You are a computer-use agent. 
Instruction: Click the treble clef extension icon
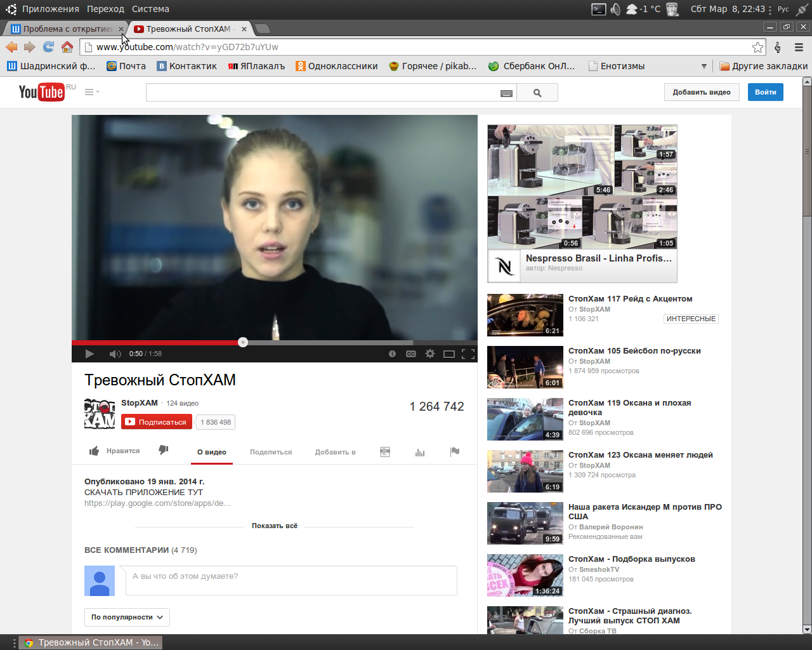(778, 47)
